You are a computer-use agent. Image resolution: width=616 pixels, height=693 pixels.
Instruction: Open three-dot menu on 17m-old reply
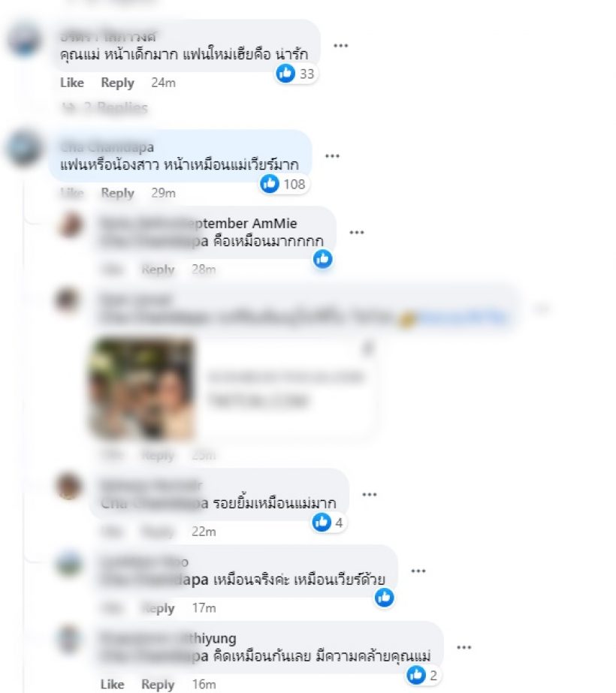pos(418,571)
